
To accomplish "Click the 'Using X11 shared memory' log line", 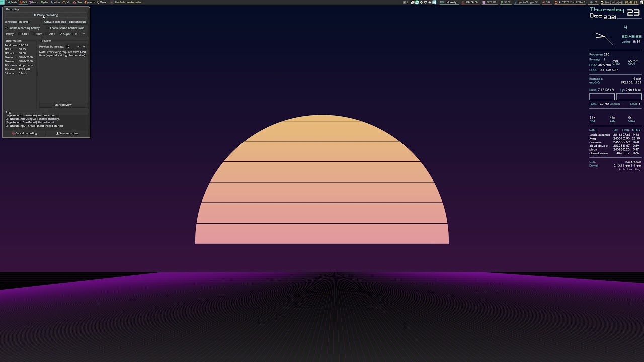I will (32, 119).
